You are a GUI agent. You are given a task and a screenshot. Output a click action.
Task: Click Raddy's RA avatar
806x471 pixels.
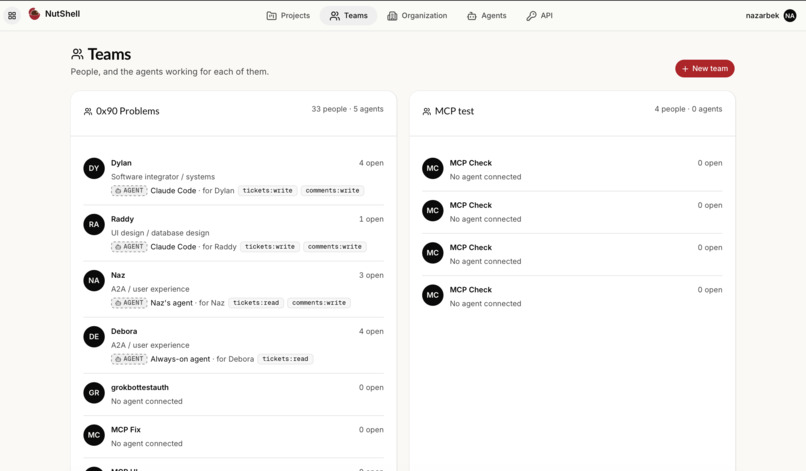click(94, 224)
